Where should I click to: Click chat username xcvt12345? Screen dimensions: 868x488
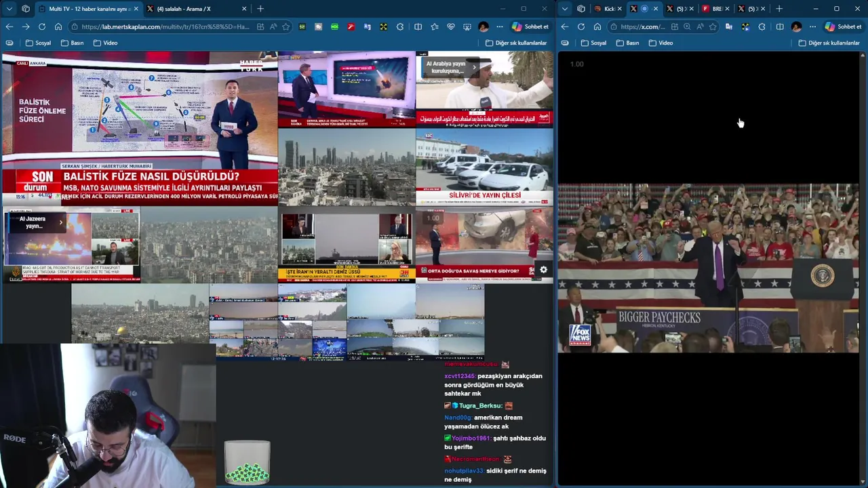tap(459, 376)
